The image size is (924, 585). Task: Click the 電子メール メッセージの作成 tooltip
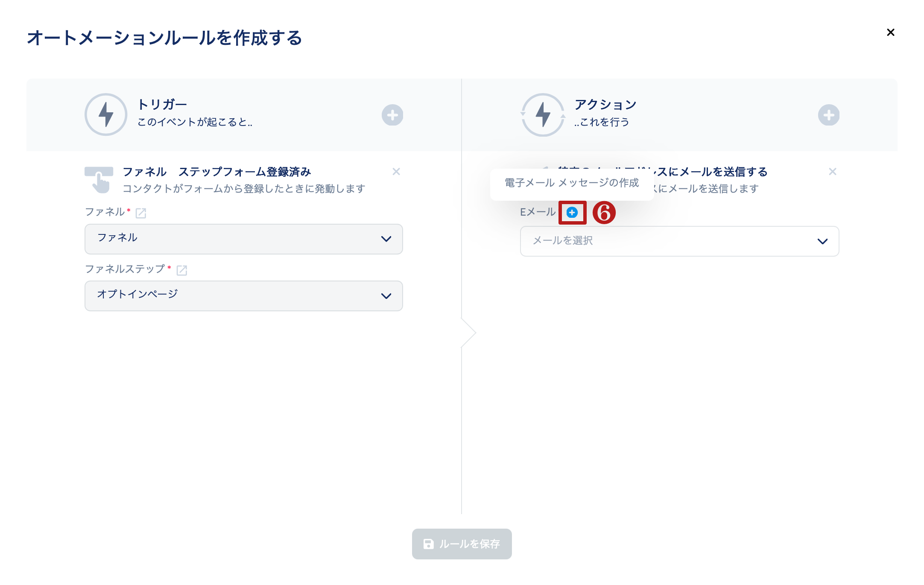(x=571, y=183)
